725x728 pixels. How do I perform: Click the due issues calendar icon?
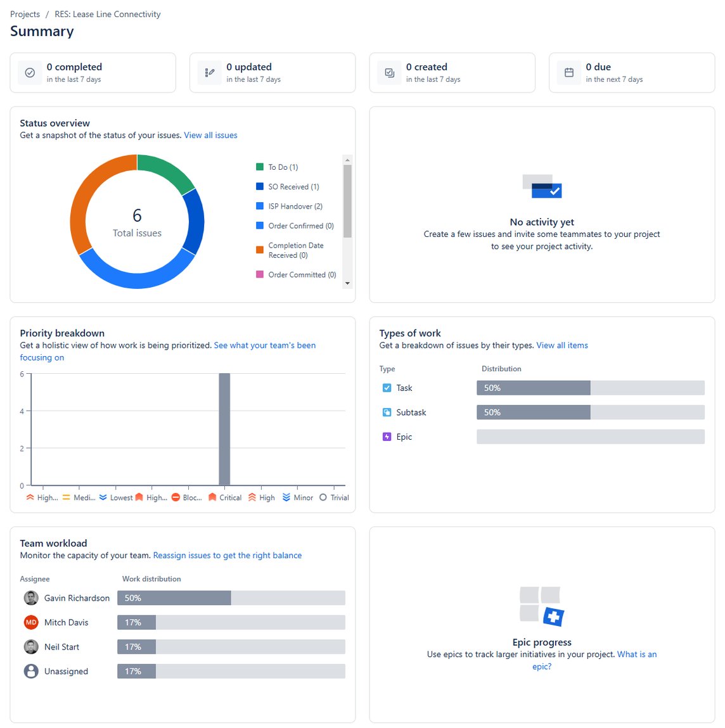pyautogui.click(x=568, y=72)
